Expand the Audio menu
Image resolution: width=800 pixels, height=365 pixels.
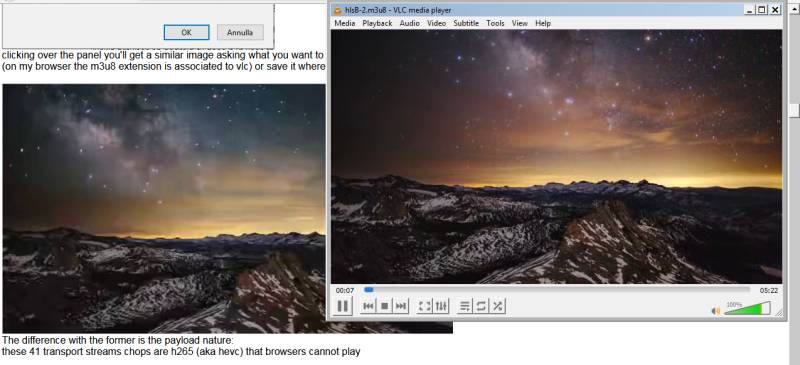pos(410,23)
